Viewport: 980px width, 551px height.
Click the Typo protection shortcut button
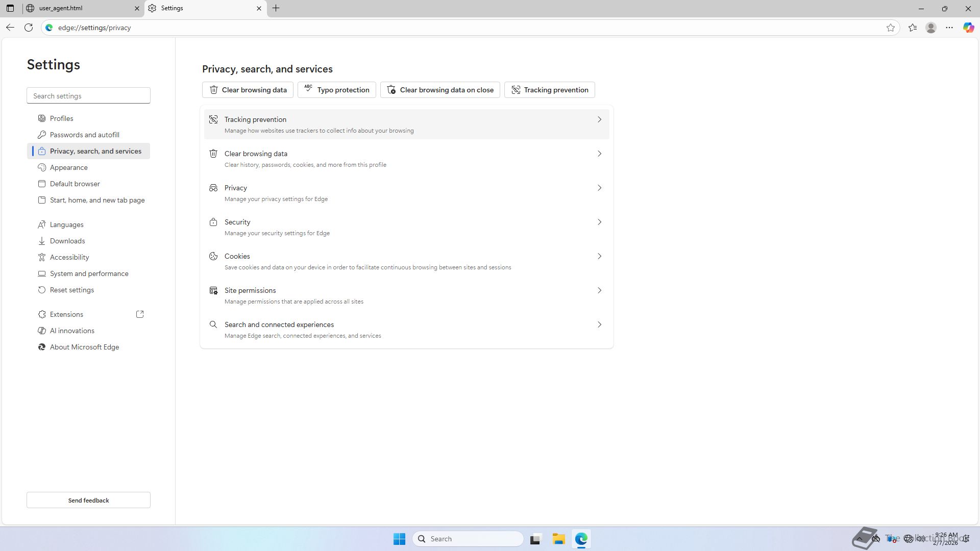coord(337,90)
